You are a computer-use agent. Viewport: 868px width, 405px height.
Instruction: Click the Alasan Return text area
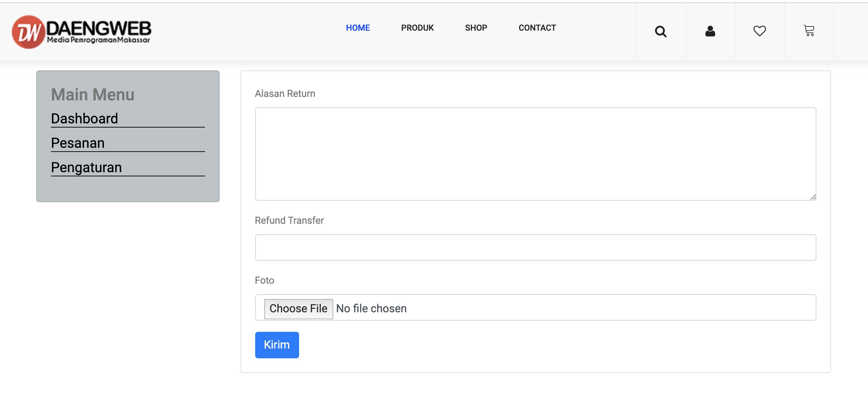(535, 154)
